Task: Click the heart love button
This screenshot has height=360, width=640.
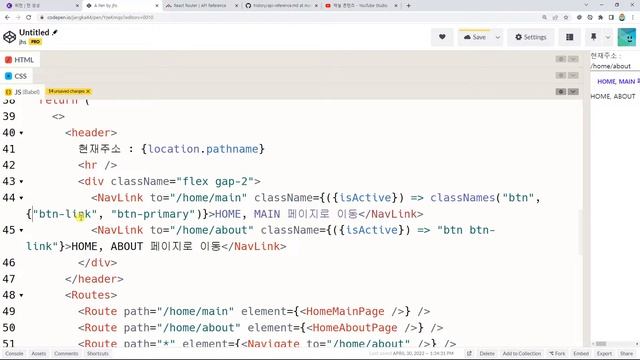Action: [442, 37]
